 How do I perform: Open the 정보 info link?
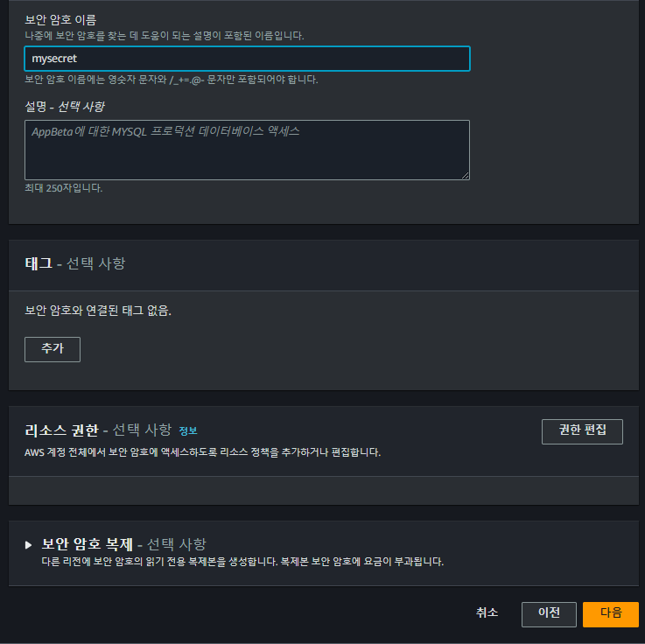188,430
